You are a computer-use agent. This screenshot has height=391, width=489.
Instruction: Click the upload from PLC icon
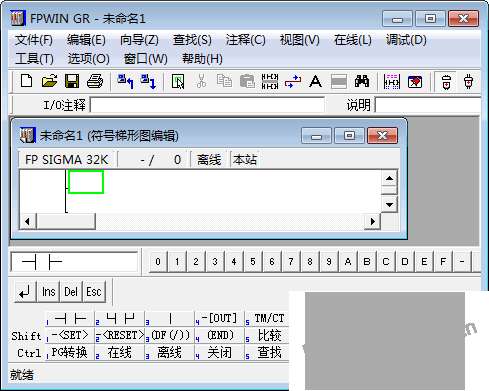point(126,81)
